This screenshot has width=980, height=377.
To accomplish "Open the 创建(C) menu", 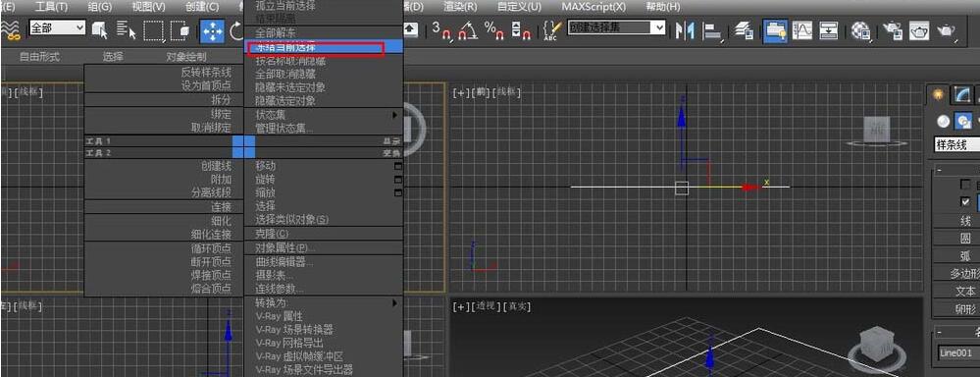I will tap(202, 7).
